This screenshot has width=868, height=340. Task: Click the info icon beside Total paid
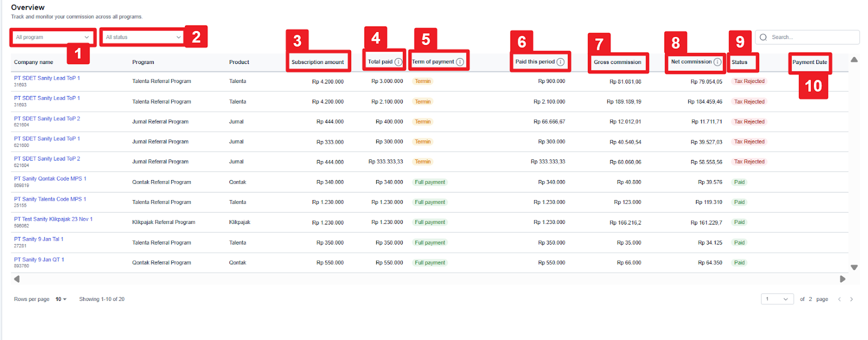click(x=398, y=62)
